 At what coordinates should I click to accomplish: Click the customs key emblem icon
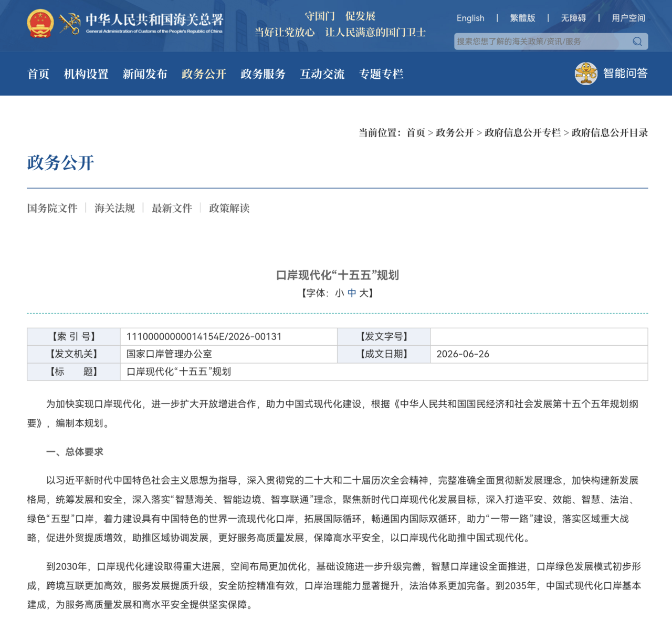coord(69,24)
